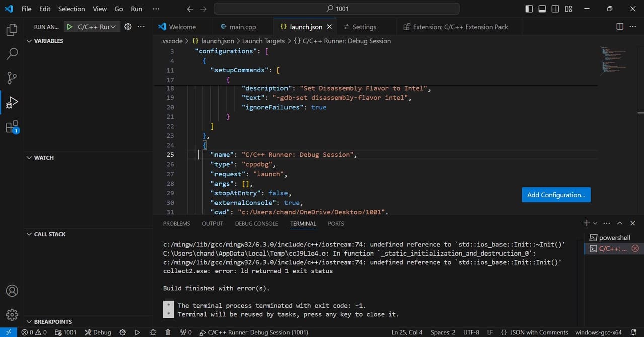Open the Extensions view icon
The height and width of the screenshot is (337, 644).
[x=12, y=127]
